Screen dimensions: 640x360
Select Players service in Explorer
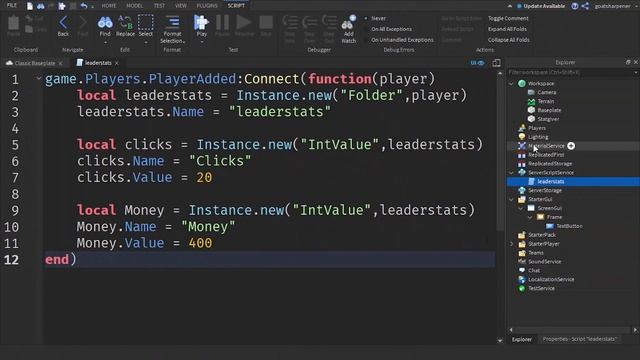click(537, 128)
